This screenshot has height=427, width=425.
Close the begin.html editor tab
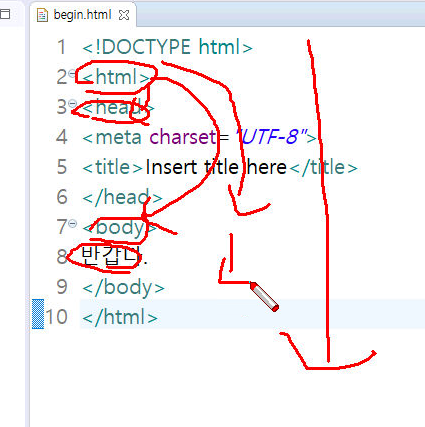point(124,15)
